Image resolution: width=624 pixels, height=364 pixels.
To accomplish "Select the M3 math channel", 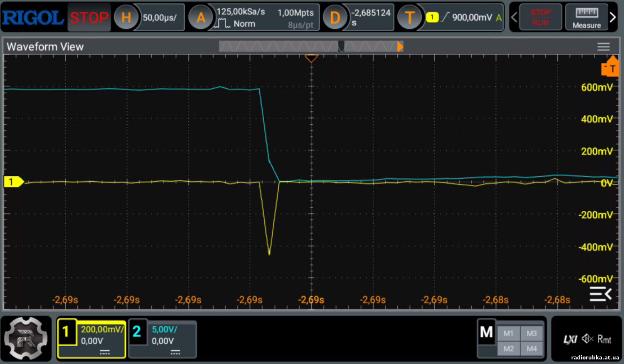I will click(x=532, y=333).
